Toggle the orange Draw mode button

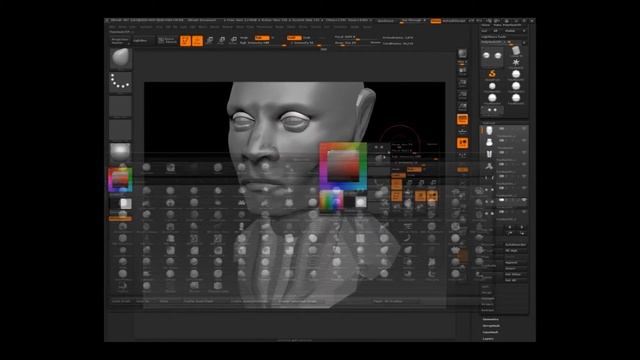[x=198, y=41]
